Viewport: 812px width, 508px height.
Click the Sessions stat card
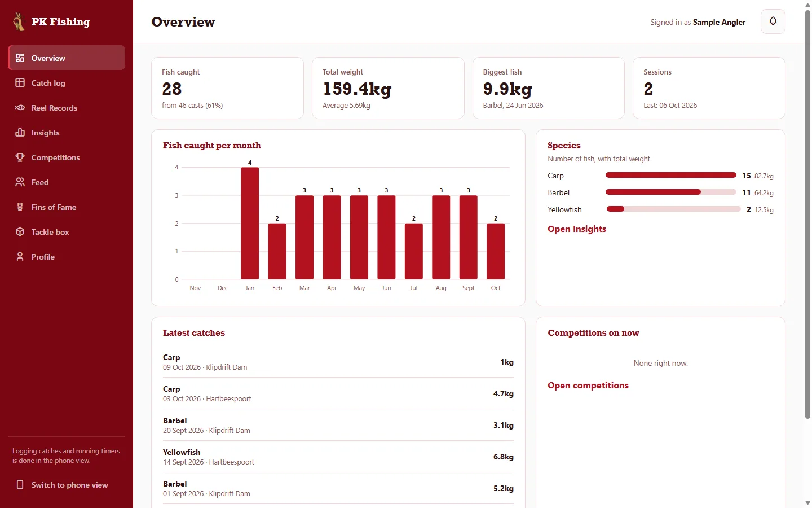709,88
